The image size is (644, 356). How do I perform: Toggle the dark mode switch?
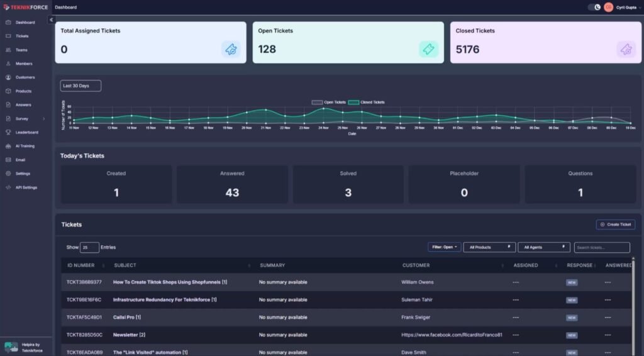(x=594, y=7)
